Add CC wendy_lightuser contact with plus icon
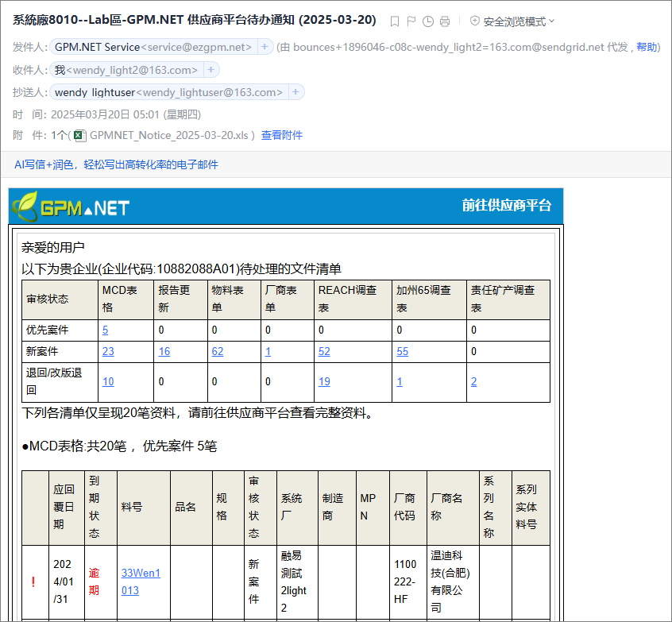Image resolution: width=672 pixels, height=622 pixels. point(295,91)
